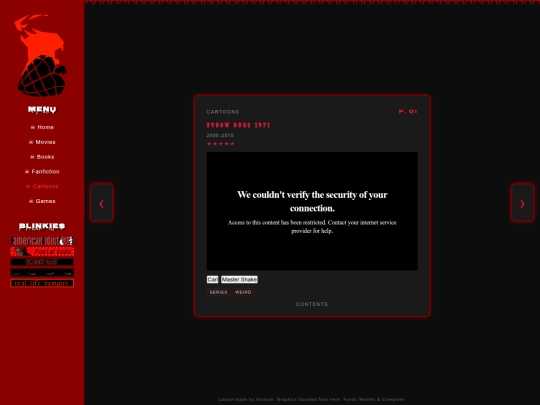Open the Games menu link
540x405 pixels.
[42, 201]
